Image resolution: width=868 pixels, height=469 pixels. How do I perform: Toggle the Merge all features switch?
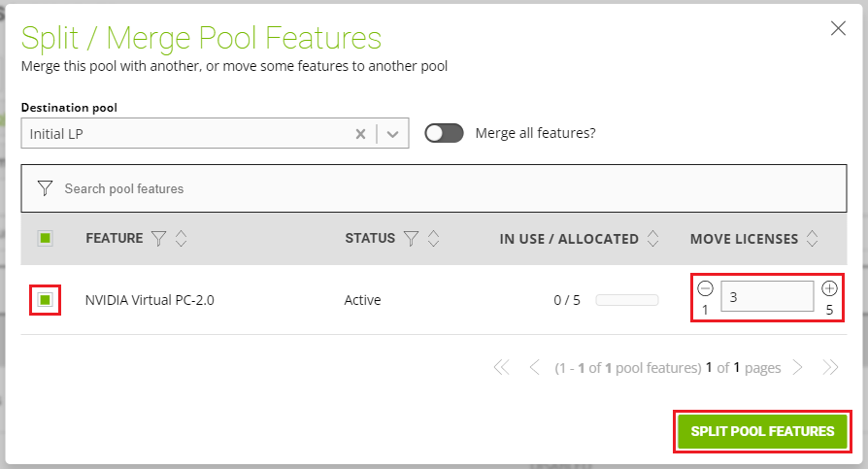pyautogui.click(x=444, y=133)
